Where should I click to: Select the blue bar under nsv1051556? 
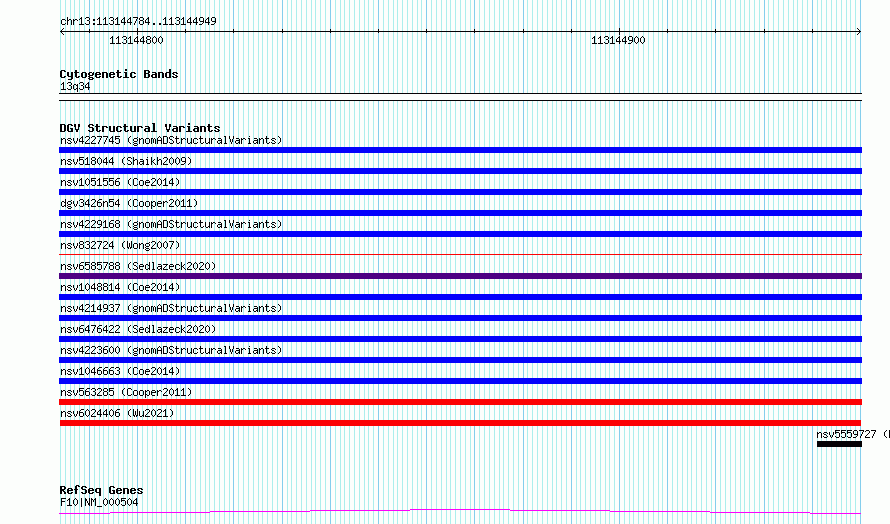click(x=460, y=192)
